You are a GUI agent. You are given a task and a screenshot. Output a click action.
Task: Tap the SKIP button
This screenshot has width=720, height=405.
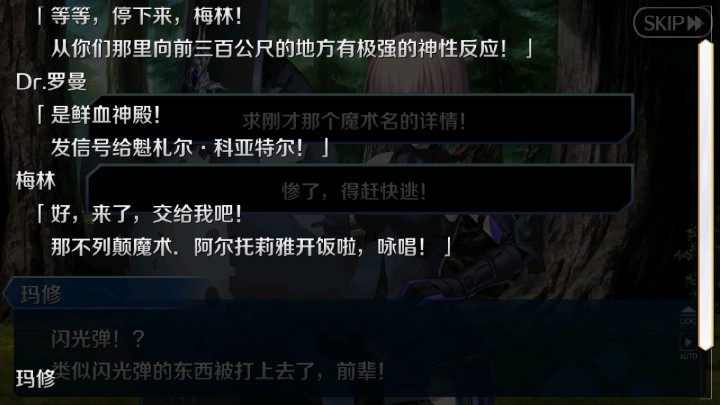(x=672, y=22)
